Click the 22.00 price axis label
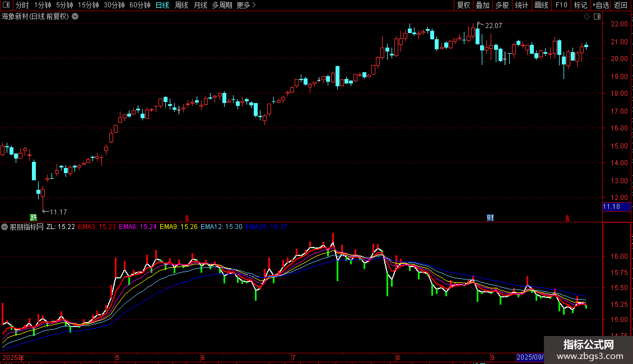This screenshot has height=364, width=633. [619, 24]
